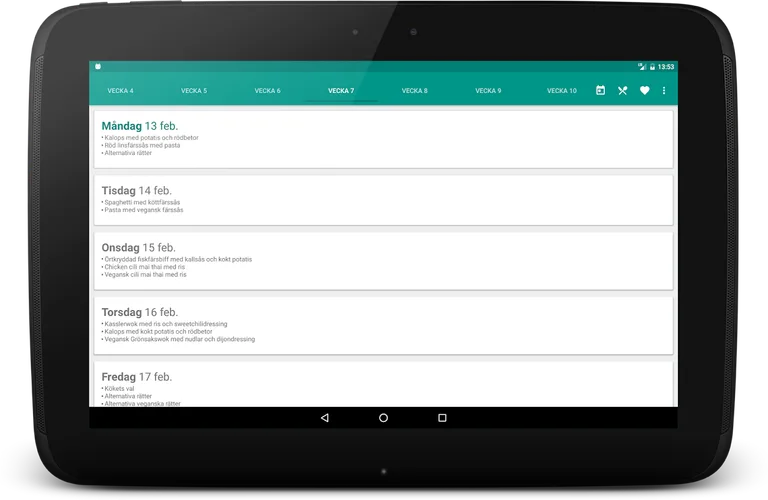Select 'Spaghetti med köttfärssås' dish
Viewport: 768px width, 500px height.
tap(141, 202)
